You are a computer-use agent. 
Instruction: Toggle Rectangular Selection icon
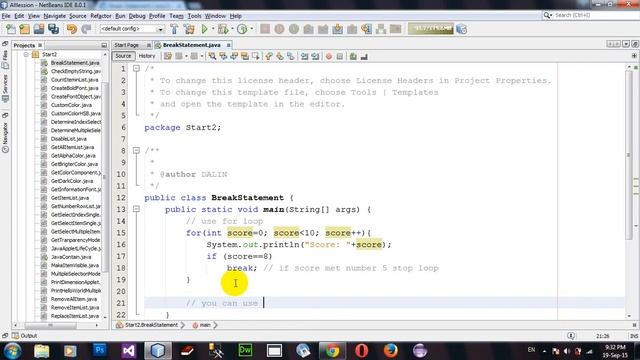point(256,56)
